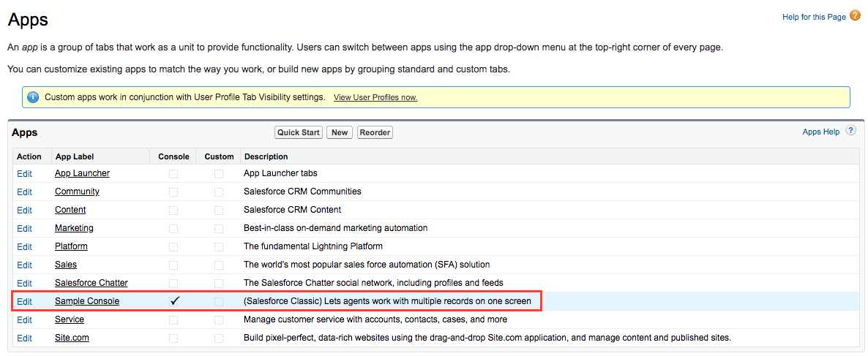Click the Console column header
The width and height of the screenshot is (868, 356).
173,157
